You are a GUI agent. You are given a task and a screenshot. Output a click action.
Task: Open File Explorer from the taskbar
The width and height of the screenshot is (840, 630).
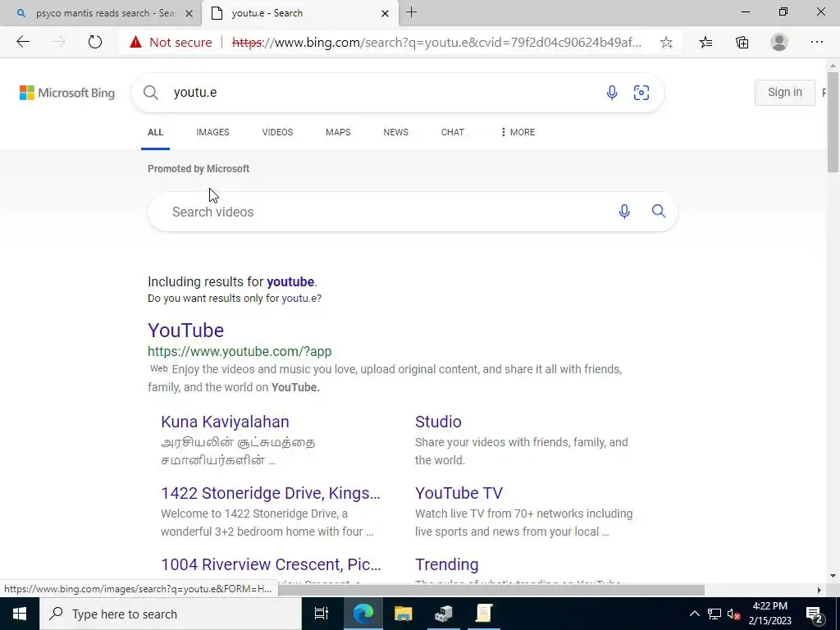click(x=403, y=614)
